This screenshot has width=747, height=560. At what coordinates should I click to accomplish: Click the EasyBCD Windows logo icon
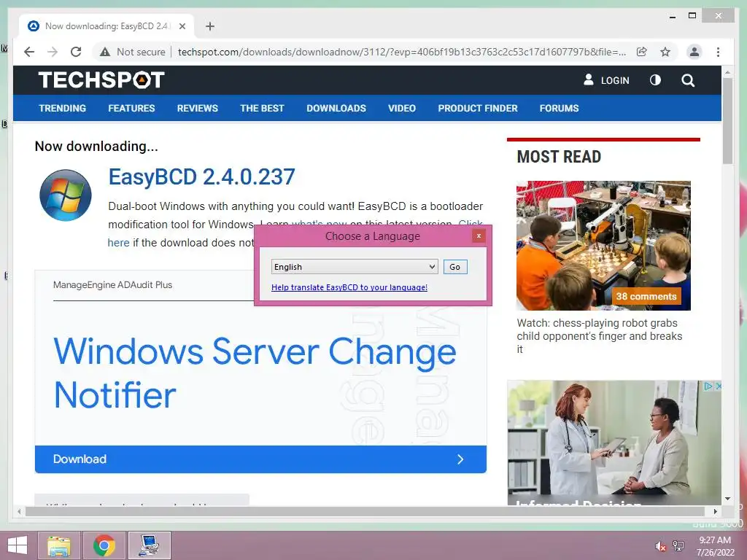66,195
